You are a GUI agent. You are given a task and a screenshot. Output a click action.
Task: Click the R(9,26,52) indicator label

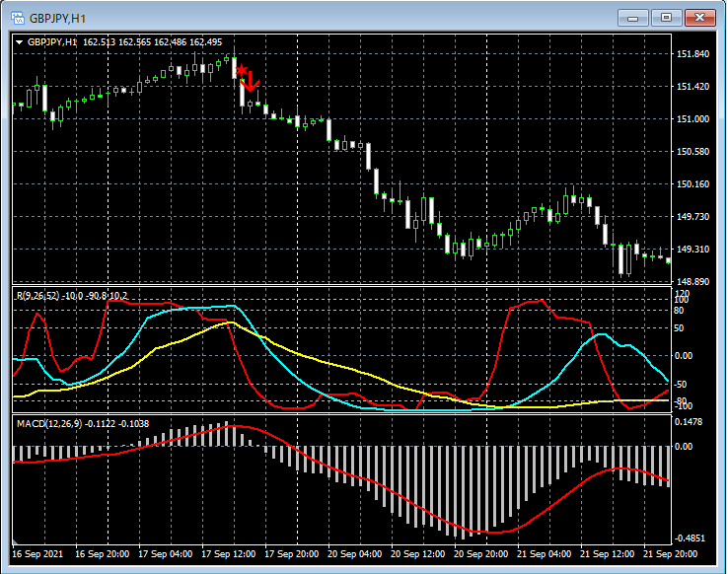point(72,296)
